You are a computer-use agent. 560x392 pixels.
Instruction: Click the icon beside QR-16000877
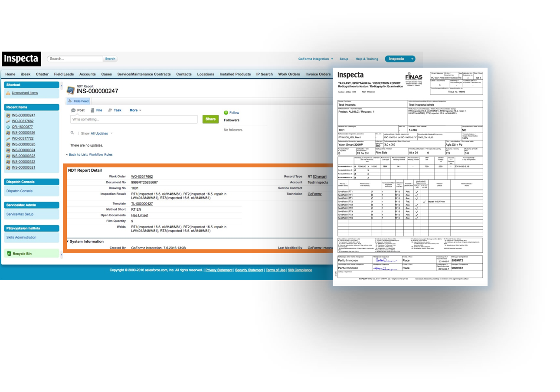[8, 127]
